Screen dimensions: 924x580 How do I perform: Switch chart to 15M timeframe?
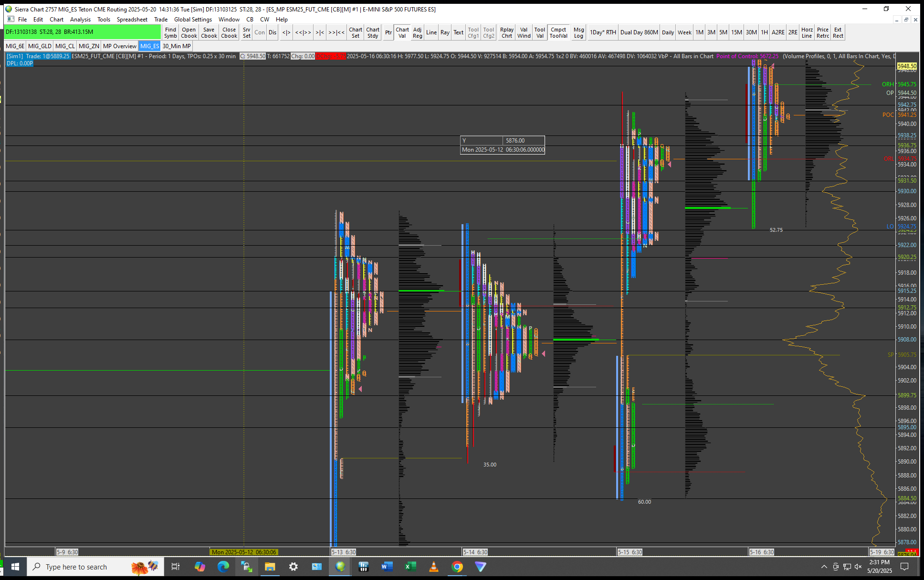click(736, 32)
